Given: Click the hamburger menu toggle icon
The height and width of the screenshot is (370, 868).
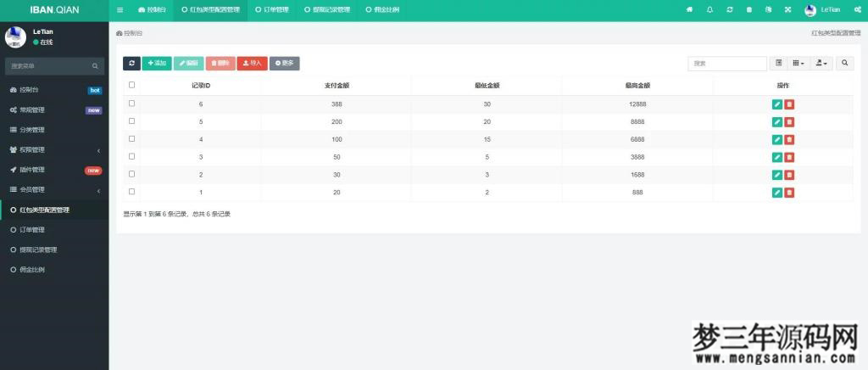Looking at the screenshot, I should [120, 9].
